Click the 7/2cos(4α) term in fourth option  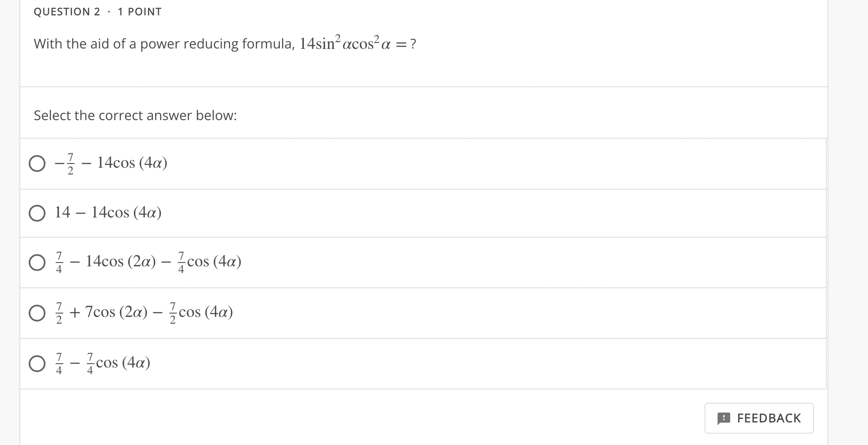(x=201, y=313)
